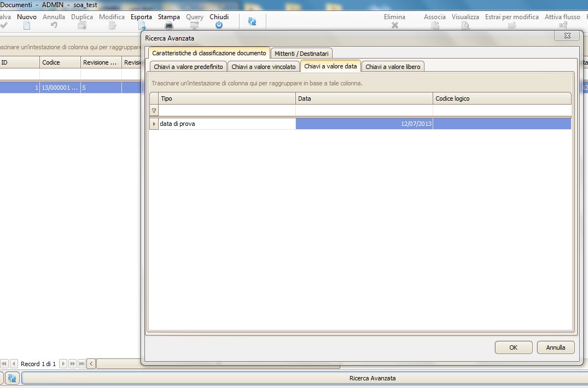Click the Nuovo document icon
This screenshot has width=588, height=388.
pyautogui.click(x=26, y=25)
